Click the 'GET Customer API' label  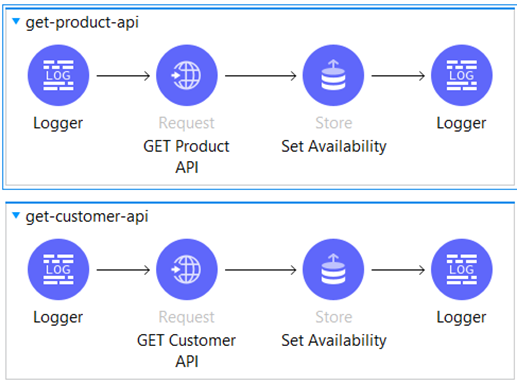pos(186,351)
